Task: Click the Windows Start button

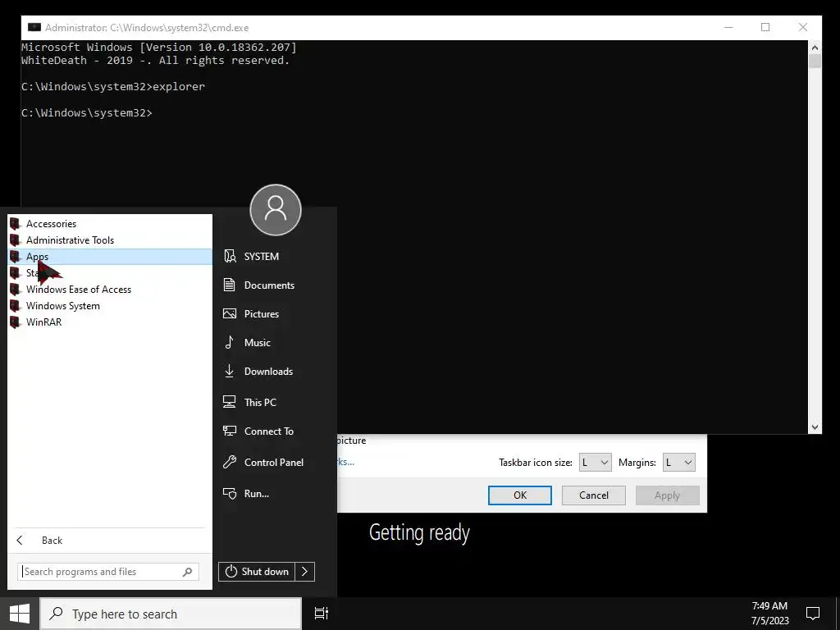Action: click(20, 614)
